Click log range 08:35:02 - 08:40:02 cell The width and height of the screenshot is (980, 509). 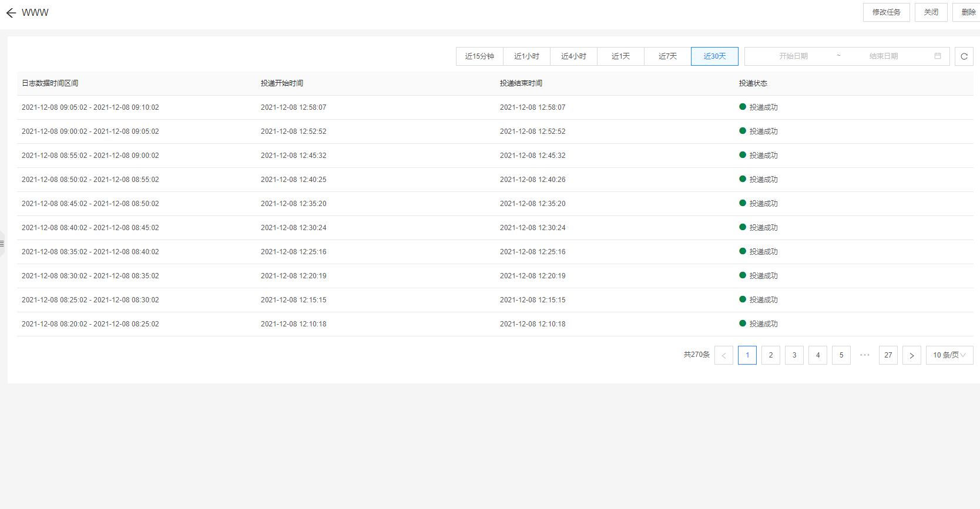[x=90, y=252]
